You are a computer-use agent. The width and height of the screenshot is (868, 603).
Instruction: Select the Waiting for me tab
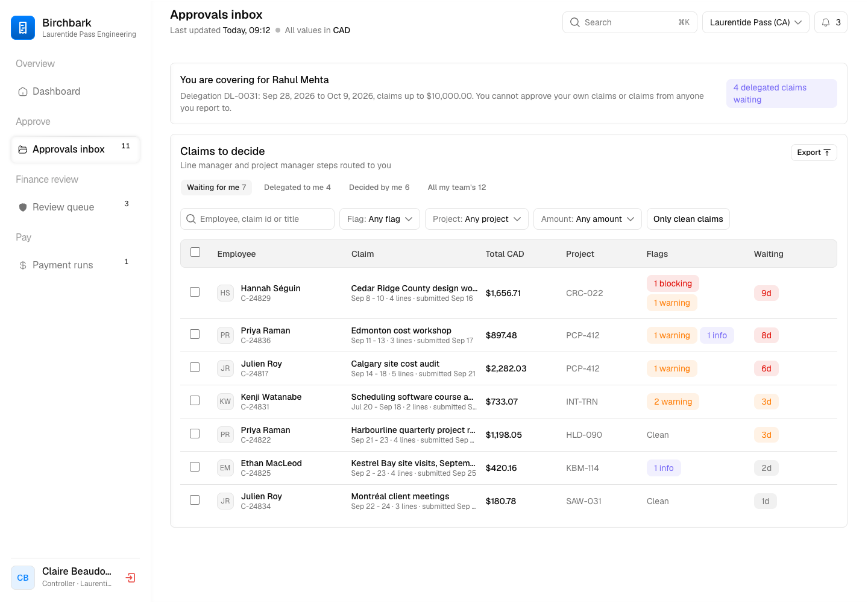[x=216, y=188]
